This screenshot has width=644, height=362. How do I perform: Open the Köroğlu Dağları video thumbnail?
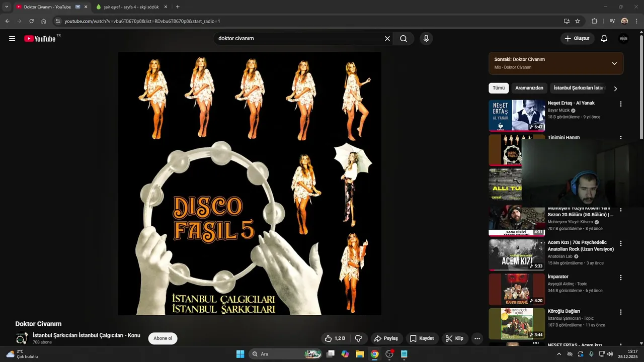point(517,324)
